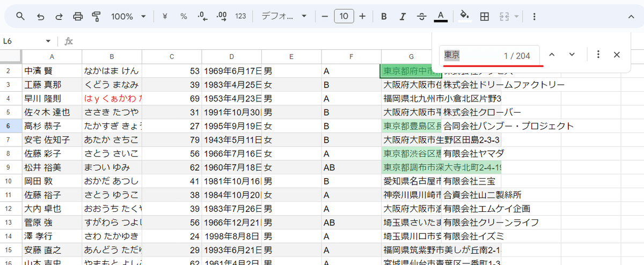Toggle bold formatting
Screen dimensions: 644x265
point(384,17)
